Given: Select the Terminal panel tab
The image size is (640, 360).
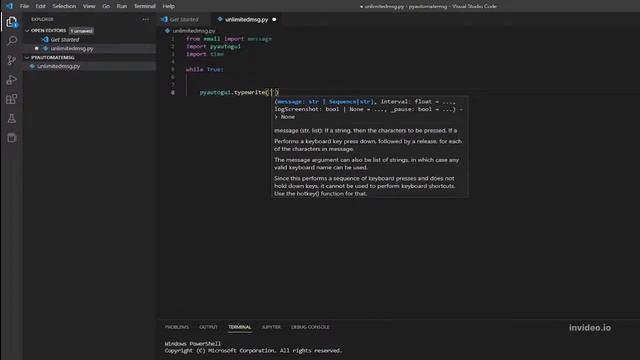Looking at the screenshot, I should point(240,327).
